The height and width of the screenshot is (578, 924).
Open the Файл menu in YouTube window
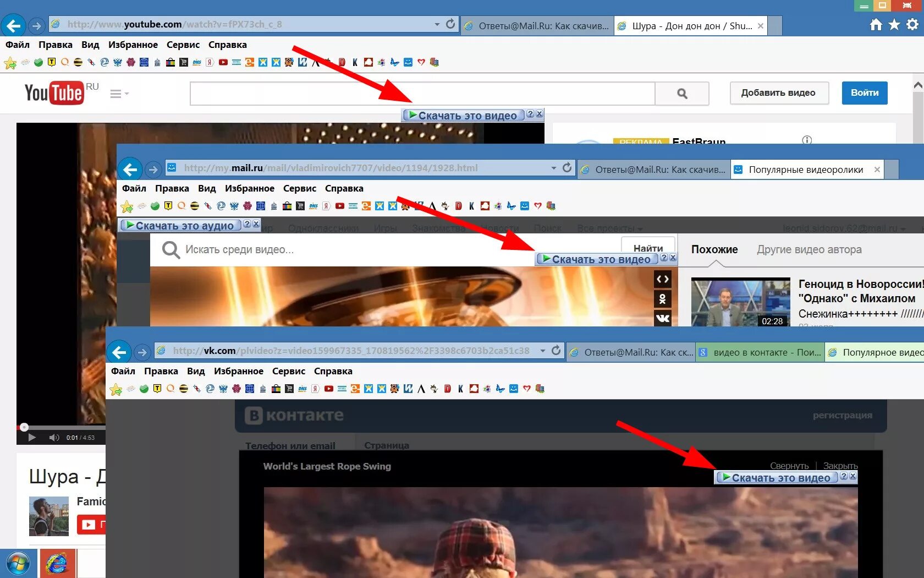(x=18, y=45)
